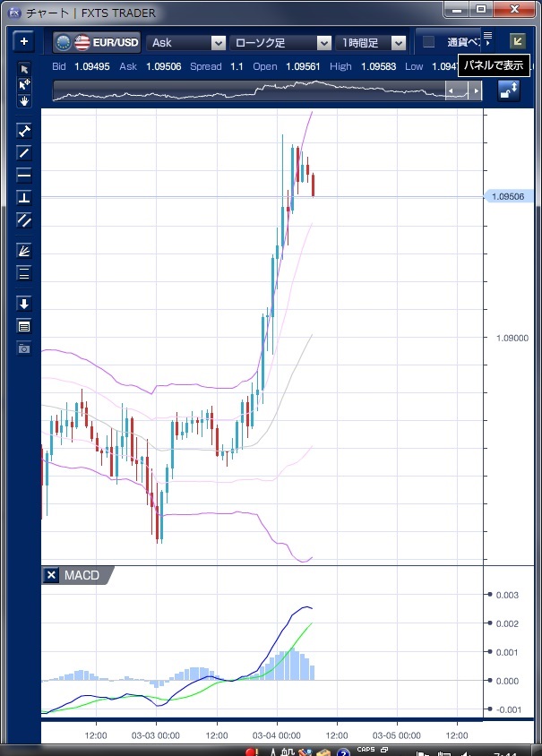
Task: Select the hand pan tool
Action: click(24, 100)
